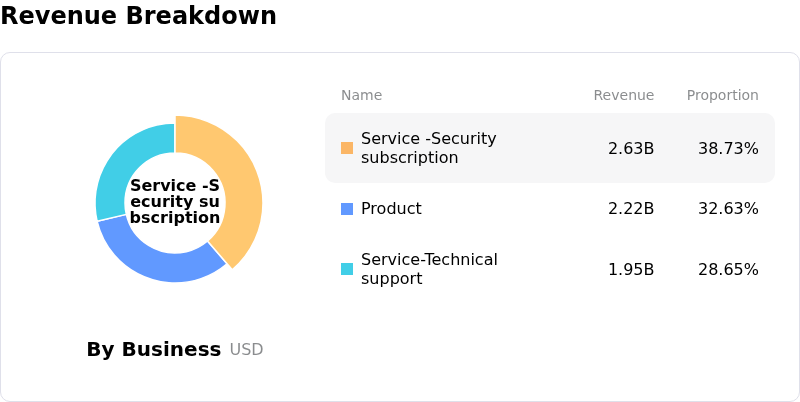Click the Name column header
The width and height of the screenshot is (800, 402).
[x=361, y=96]
